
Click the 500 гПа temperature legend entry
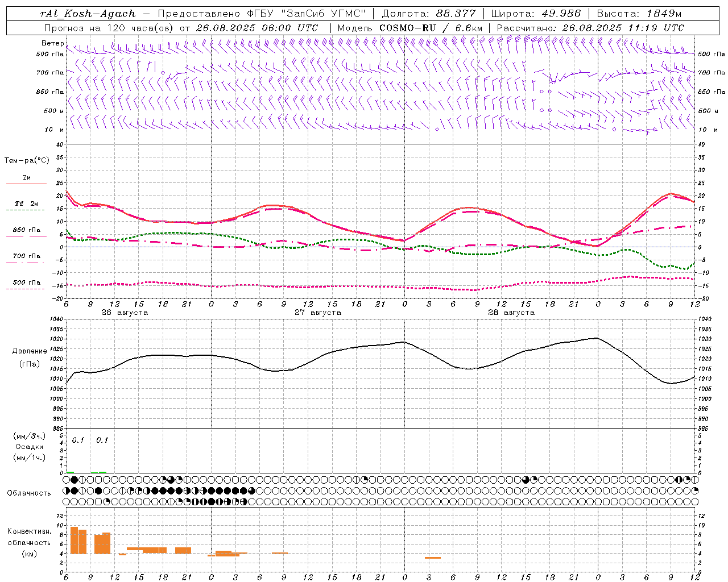(27, 282)
